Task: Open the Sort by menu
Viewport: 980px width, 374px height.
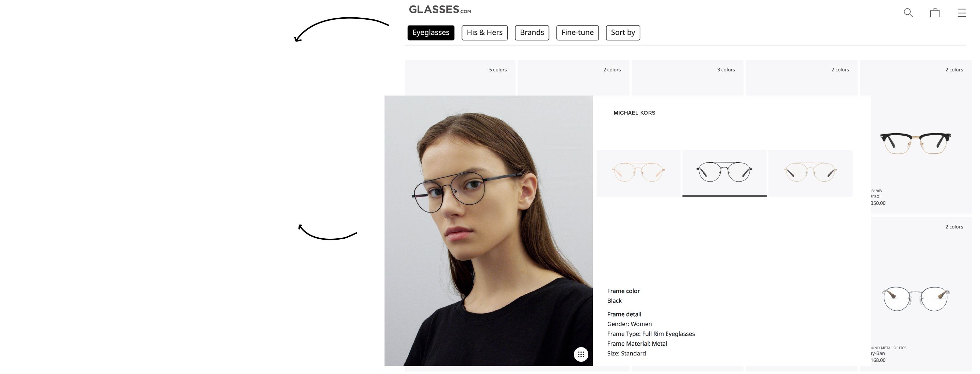Action: pos(623,33)
